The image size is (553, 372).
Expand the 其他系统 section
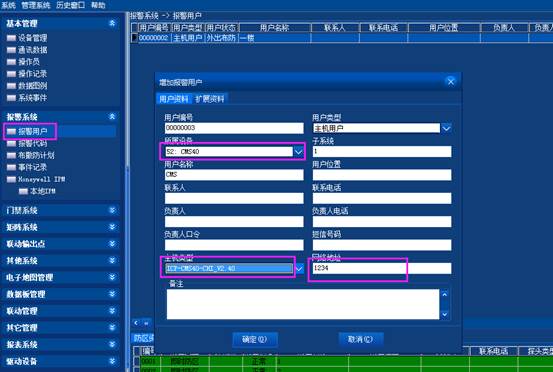pos(112,260)
